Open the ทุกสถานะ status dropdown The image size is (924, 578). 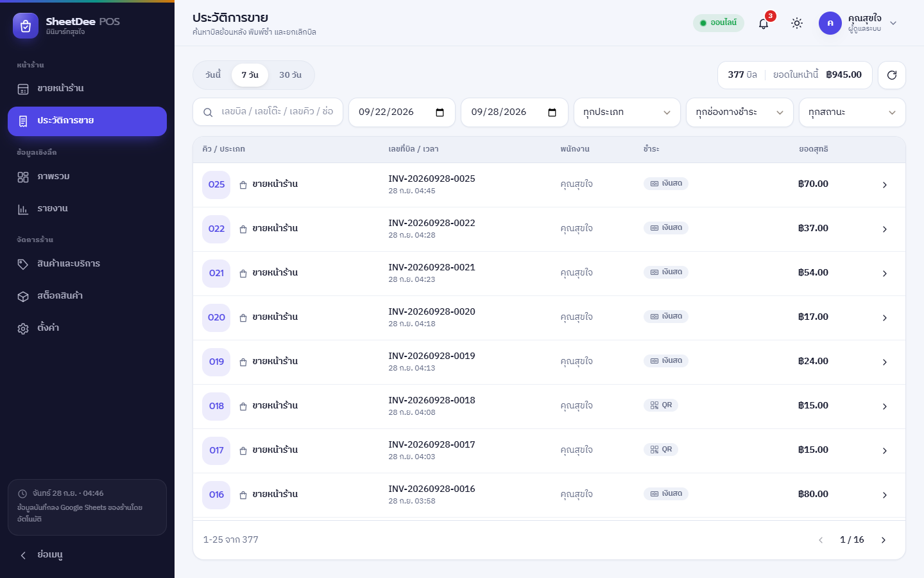pyautogui.click(x=852, y=112)
